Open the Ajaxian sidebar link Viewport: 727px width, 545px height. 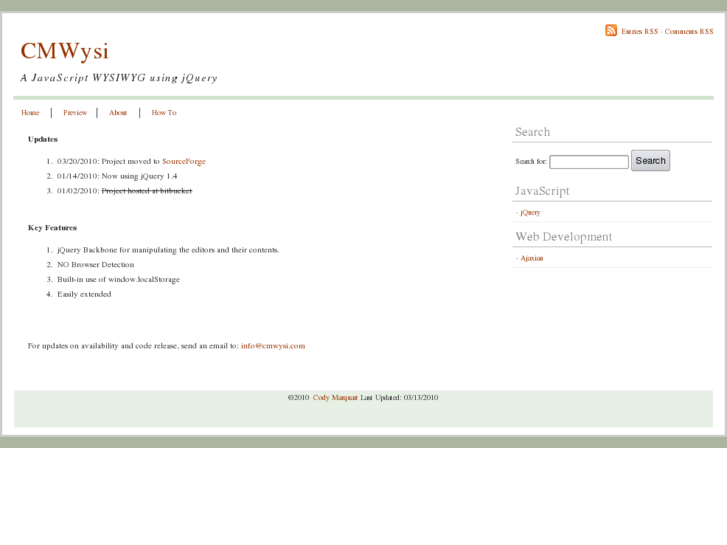tap(531, 258)
